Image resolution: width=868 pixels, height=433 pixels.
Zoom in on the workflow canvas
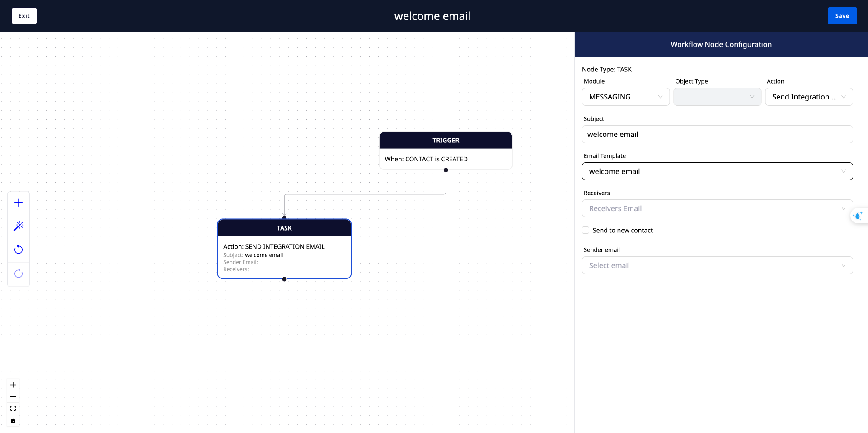13,385
